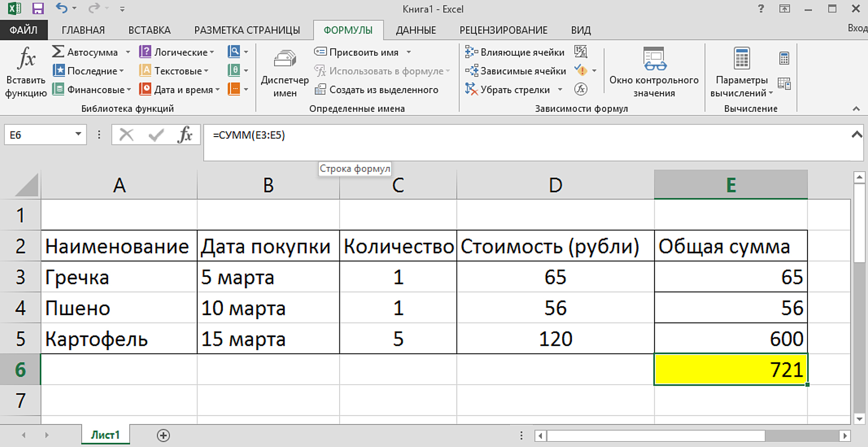Click the Calculate Now calculator icon
868x447 pixels.
784,59
